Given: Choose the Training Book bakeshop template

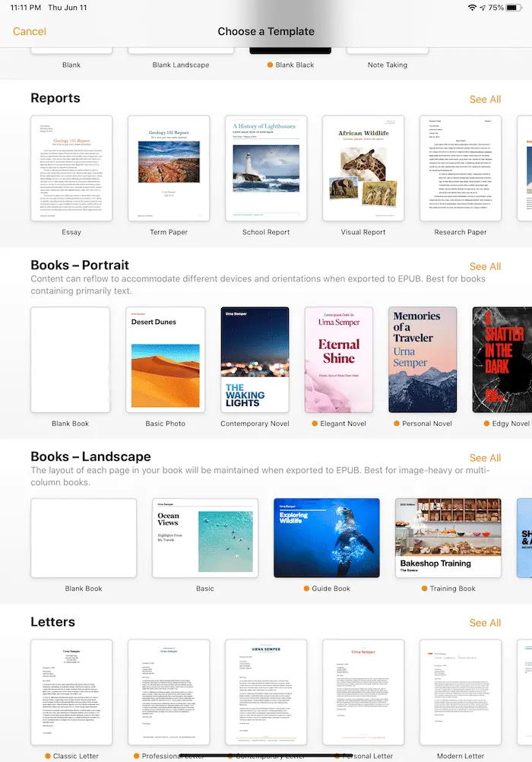Looking at the screenshot, I should point(448,538).
